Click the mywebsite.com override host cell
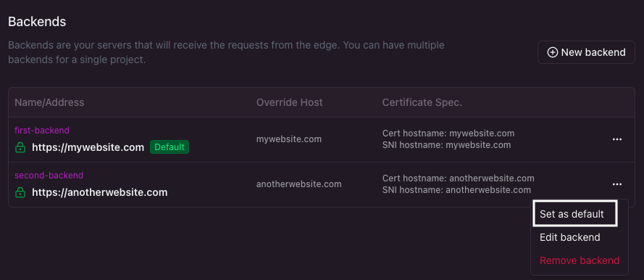This screenshot has height=280, width=644. tap(289, 139)
